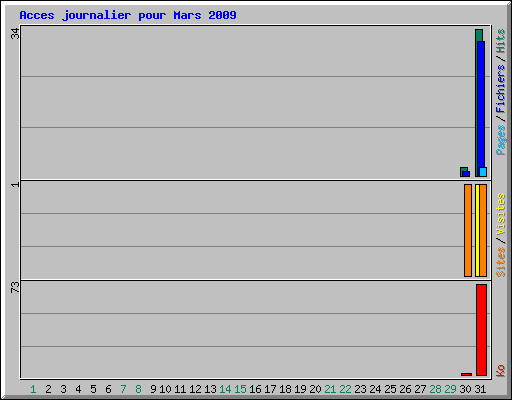The image size is (512, 400).
Task: Click day label '19' on x-axis
Action: 300,389
